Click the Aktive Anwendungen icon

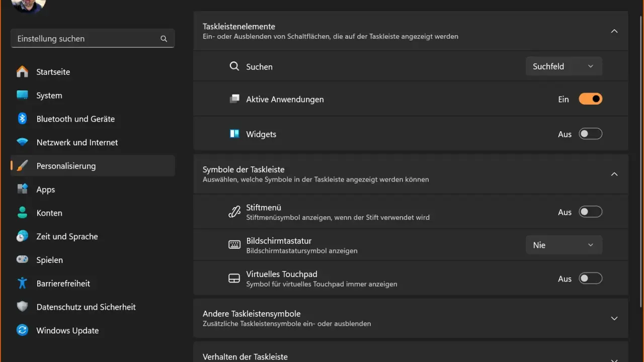point(234,99)
